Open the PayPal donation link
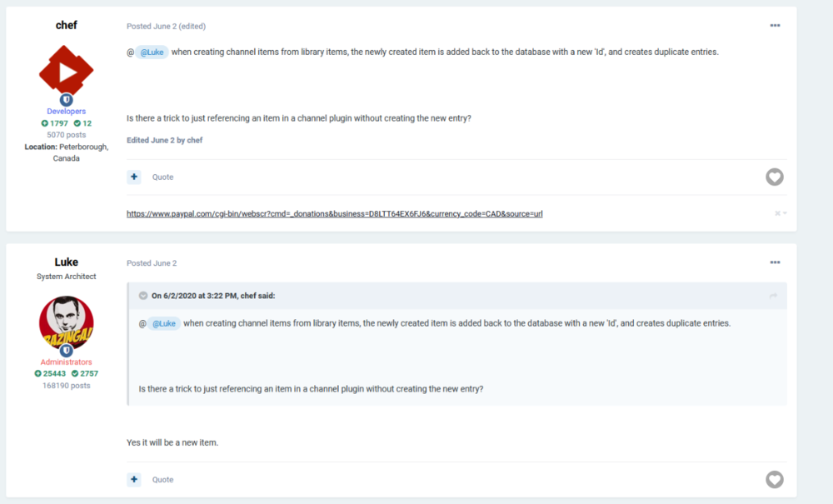 (x=334, y=214)
